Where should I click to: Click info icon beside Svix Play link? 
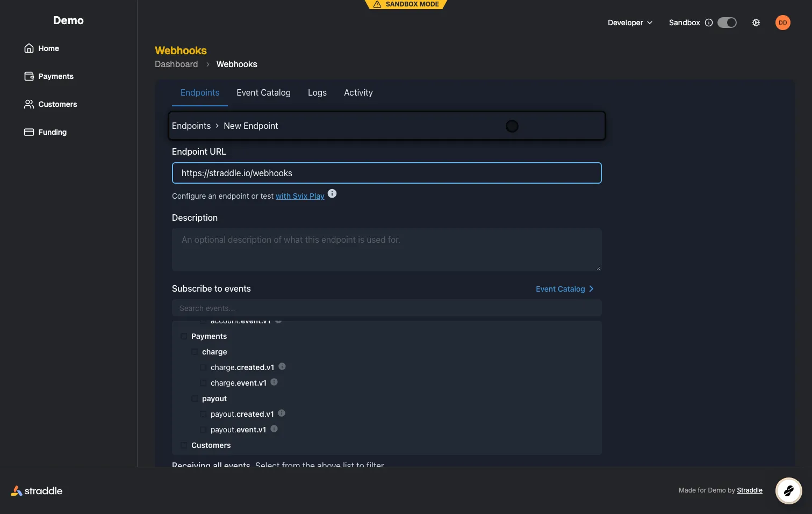(x=332, y=193)
